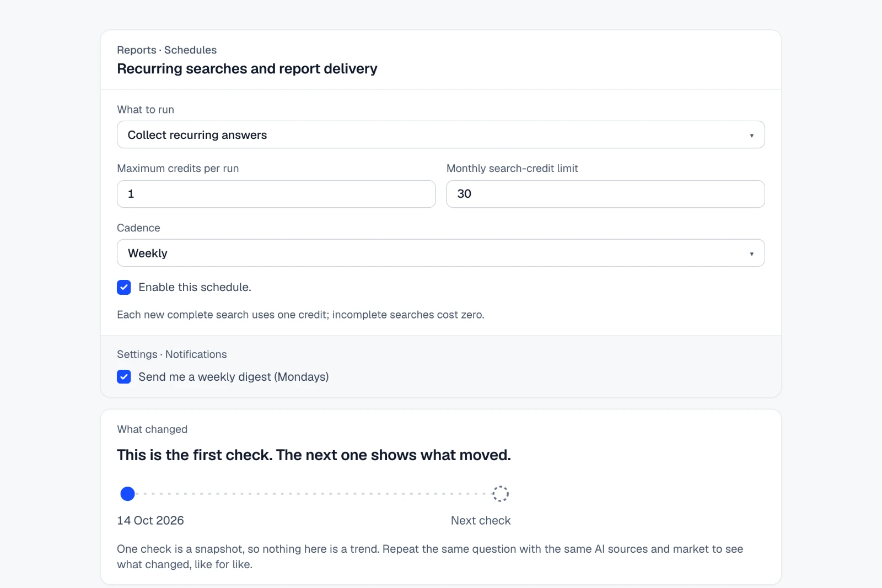This screenshot has height=588, width=882.
Task: Click the "What changed" section label
Action: [x=152, y=429]
